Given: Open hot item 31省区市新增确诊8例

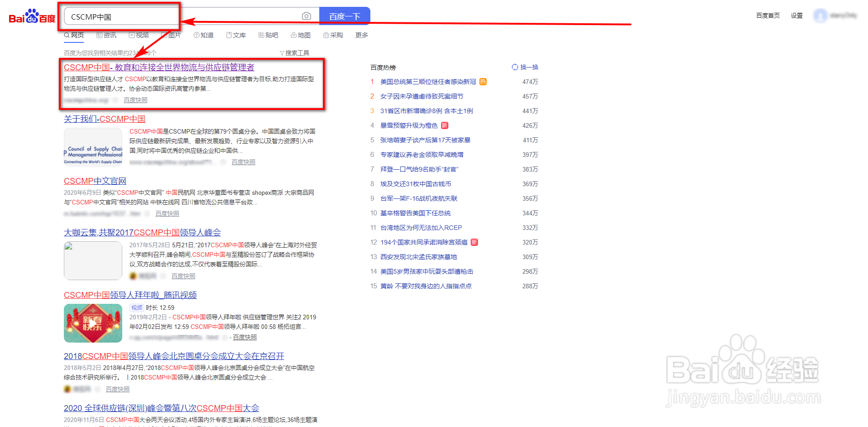Looking at the screenshot, I should pos(426,111).
